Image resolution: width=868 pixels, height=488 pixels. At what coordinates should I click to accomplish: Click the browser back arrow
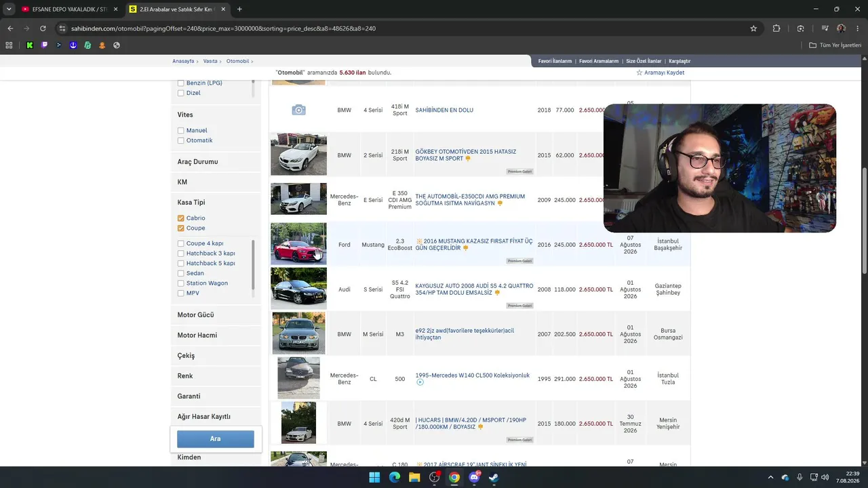pos(10,28)
